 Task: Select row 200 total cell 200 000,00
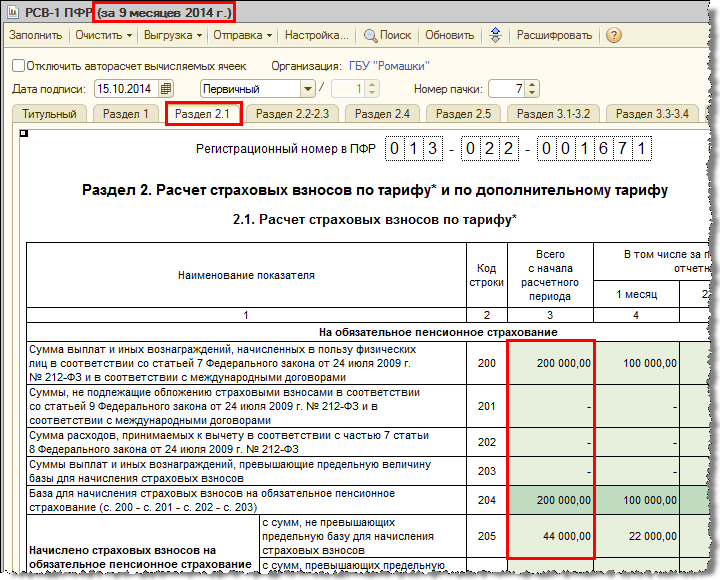[x=550, y=363]
